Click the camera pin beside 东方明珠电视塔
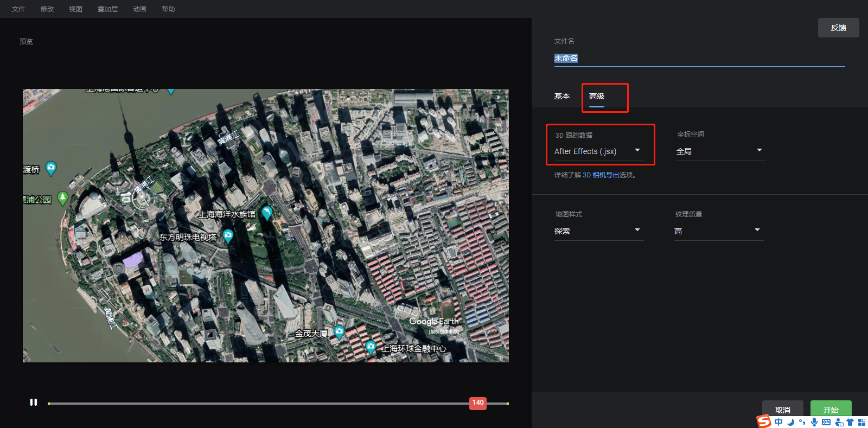Screen dimensions: 868x428 [x=228, y=236]
